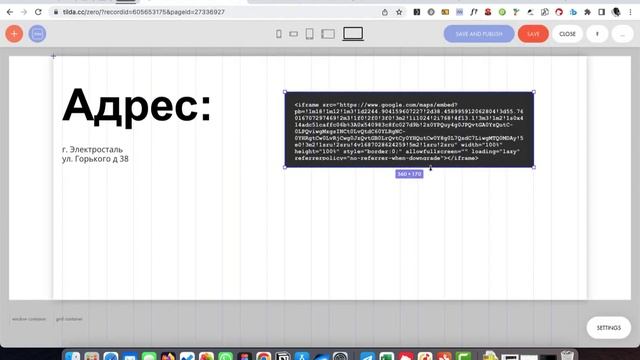
Task: Click bottom-left resize handle of code block
Action: point(285,167)
